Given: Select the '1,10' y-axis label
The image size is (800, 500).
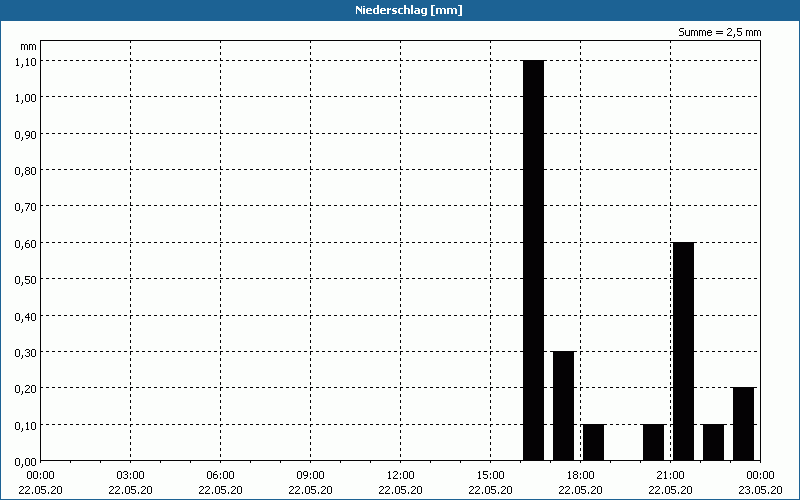Looking at the screenshot, I should coord(26,61).
